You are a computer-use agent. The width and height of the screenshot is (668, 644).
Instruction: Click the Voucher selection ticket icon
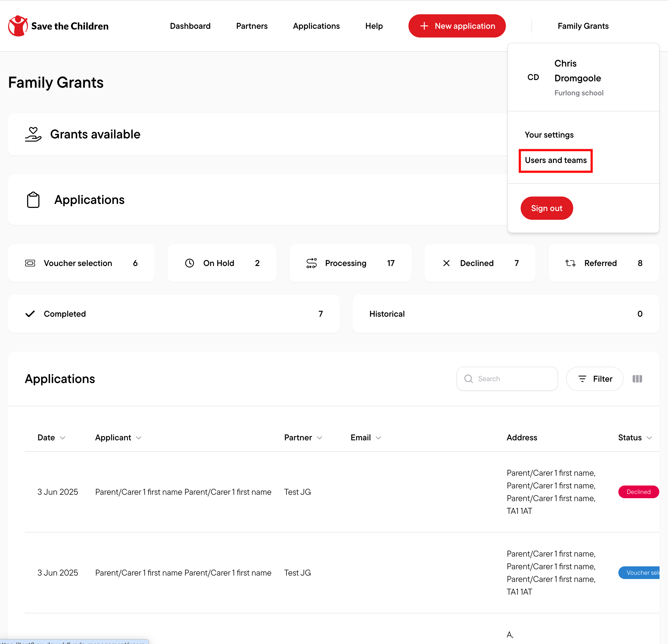30,263
